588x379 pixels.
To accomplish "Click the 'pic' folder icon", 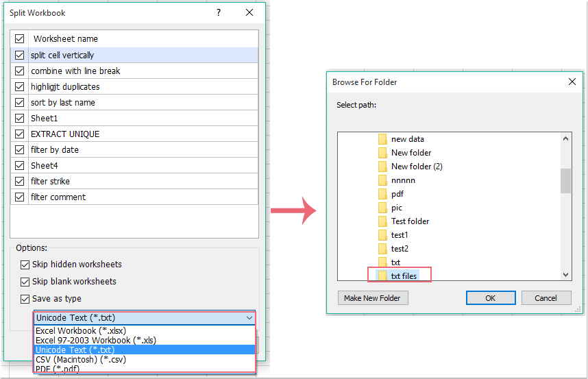I will click(383, 208).
